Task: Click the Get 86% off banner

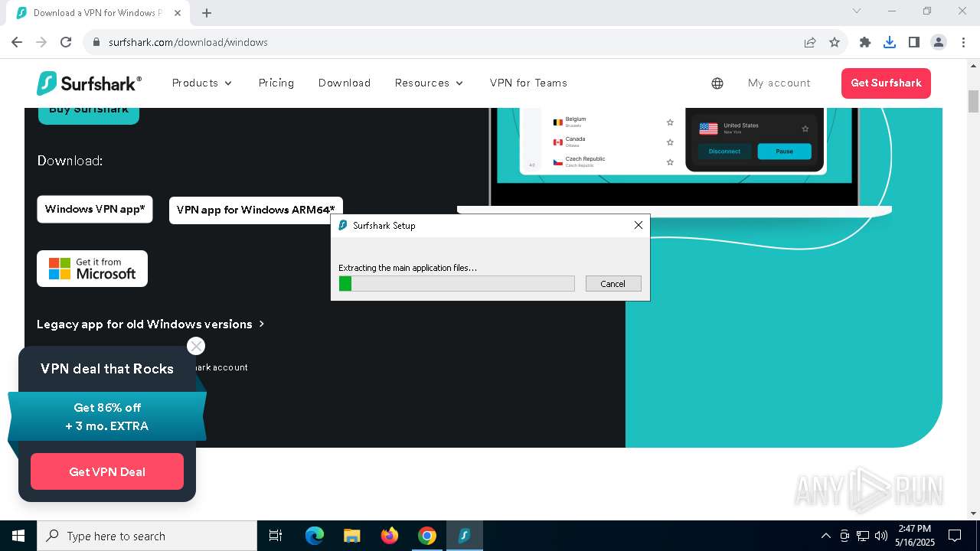Action: 107,417
